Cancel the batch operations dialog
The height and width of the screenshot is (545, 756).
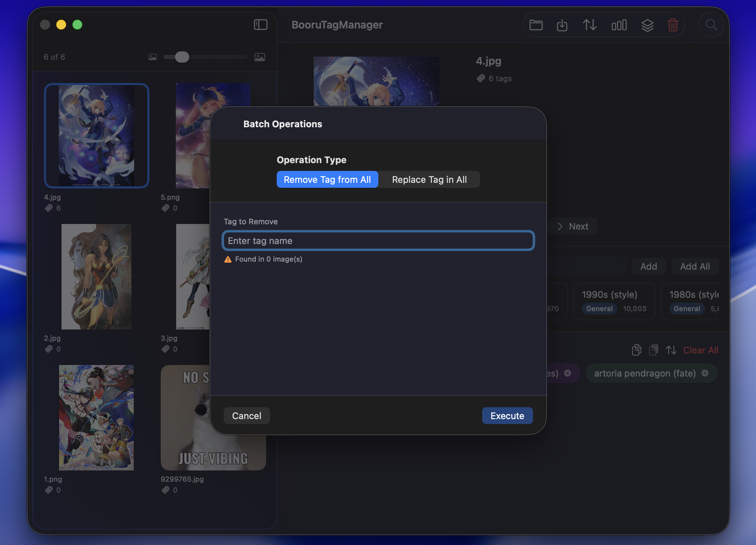click(x=246, y=416)
